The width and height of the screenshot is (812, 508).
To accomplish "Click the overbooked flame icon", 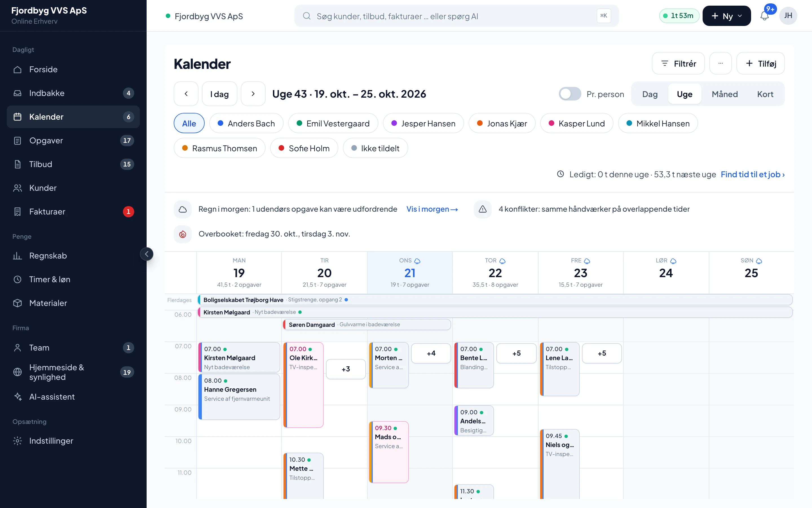I will coord(182,234).
